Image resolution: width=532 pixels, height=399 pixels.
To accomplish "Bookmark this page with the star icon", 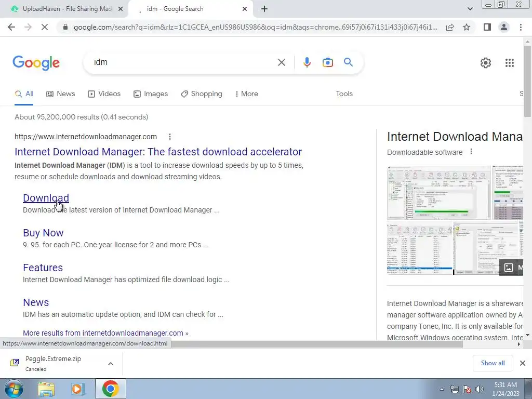I will pos(467,27).
